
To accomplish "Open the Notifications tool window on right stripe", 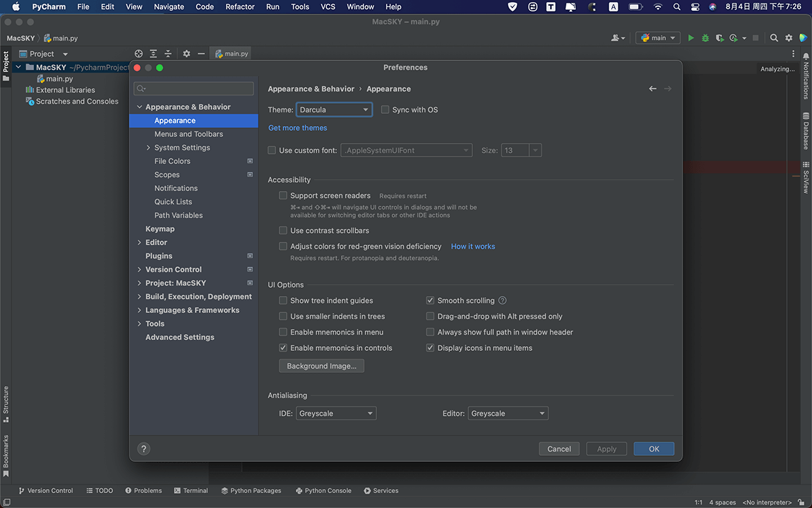I will coord(805,77).
